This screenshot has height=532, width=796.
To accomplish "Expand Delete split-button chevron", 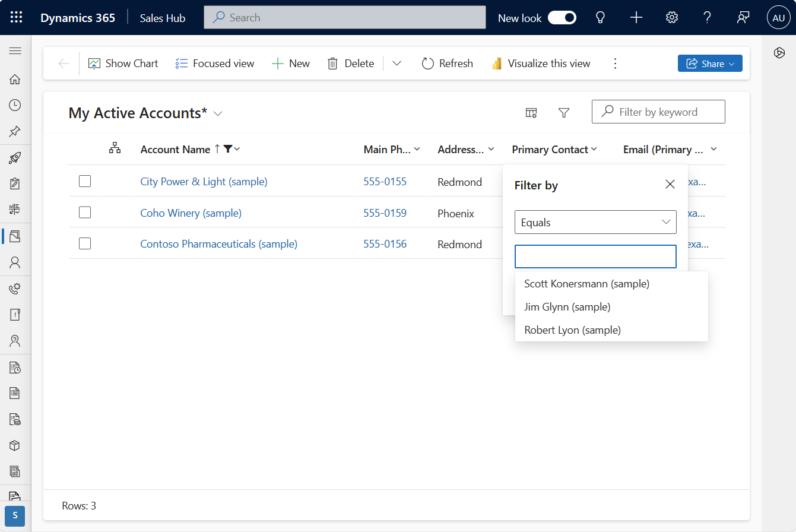I will pyautogui.click(x=397, y=64).
